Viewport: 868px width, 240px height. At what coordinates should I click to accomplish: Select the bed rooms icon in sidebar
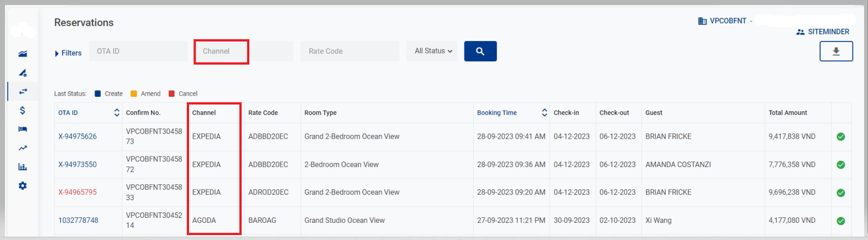coord(23,129)
